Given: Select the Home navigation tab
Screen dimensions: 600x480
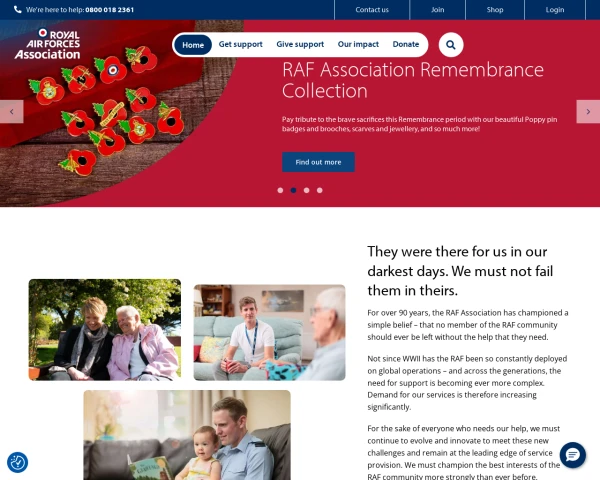Looking at the screenshot, I should pyautogui.click(x=193, y=45).
